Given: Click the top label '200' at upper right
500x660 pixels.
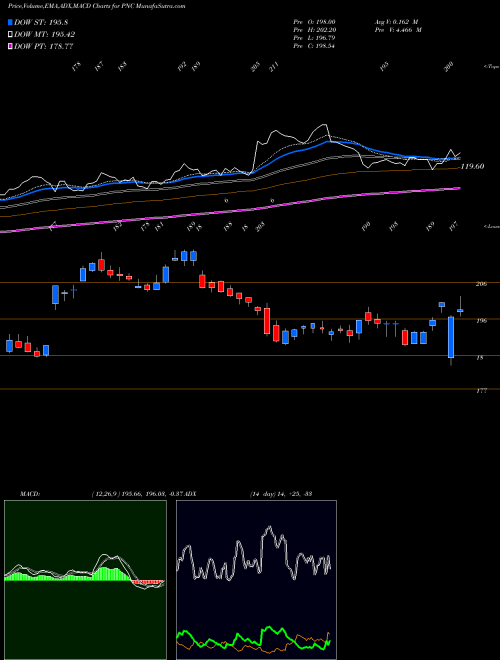Looking at the screenshot, I should pos(449,66).
